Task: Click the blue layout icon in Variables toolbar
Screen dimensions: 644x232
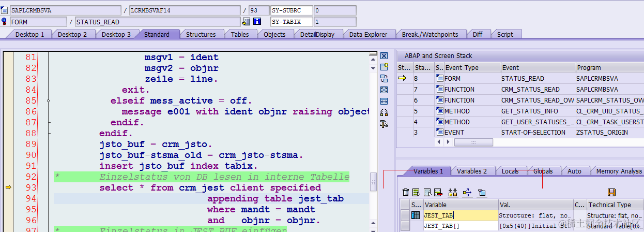Action: 482,193
